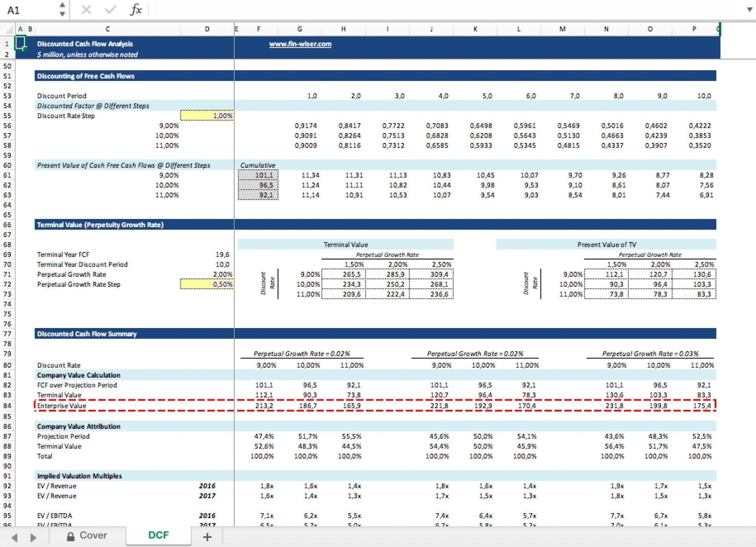Switch to the DCF sheet tab
The width and height of the screenshot is (756, 547).
[158, 535]
